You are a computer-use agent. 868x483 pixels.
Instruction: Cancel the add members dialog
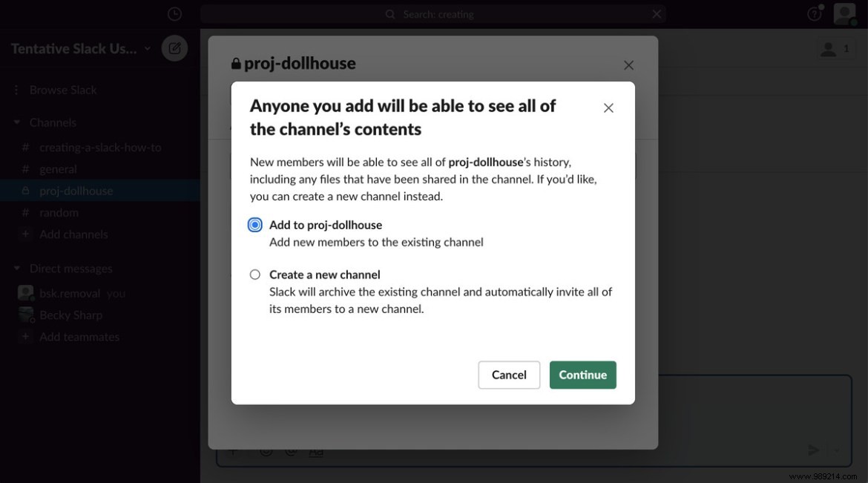tap(509, 375)
